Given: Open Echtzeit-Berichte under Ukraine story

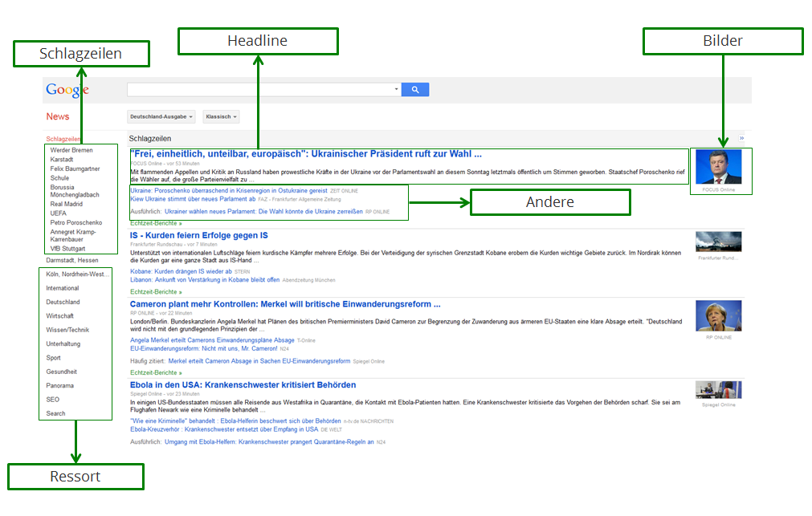Looking at the screenshot, I should click(x=156, y=224).
